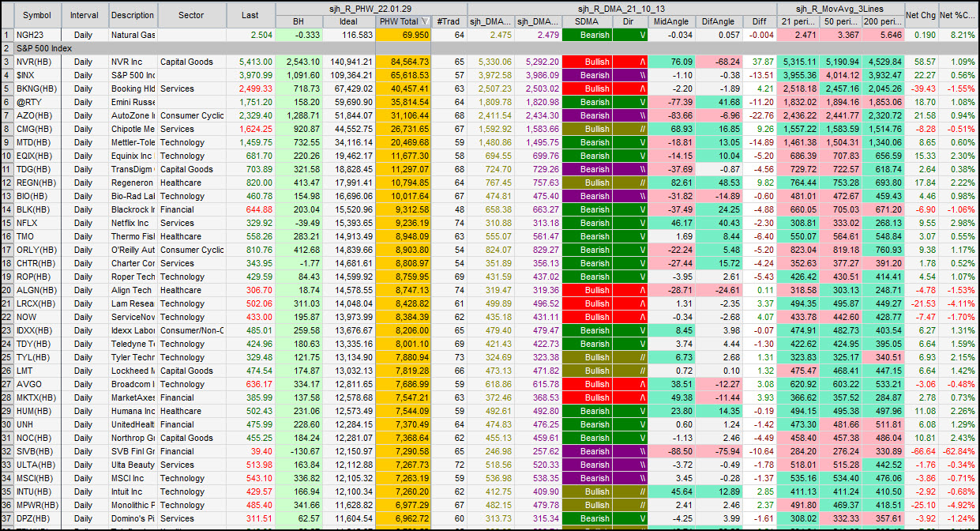
Task: Select the green Bearish cell in NGH23 row
Action: pos(588,36)
